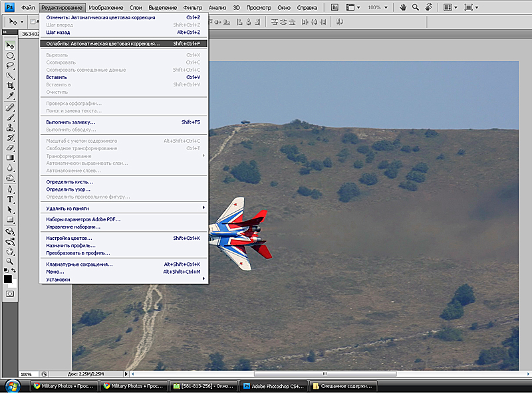Choose Настройка цветов menu item
This screenshot has height=398, width=532.
(x=124, y=238)
